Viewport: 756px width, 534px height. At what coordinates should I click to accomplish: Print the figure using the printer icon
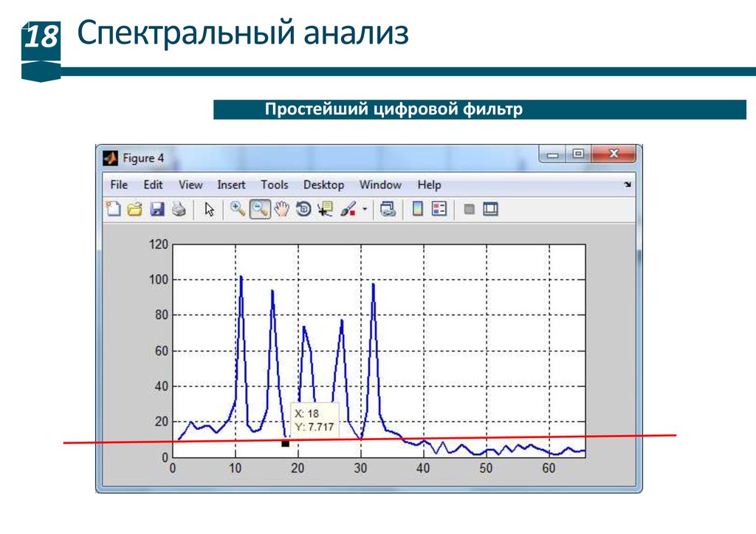coord(178,209)
